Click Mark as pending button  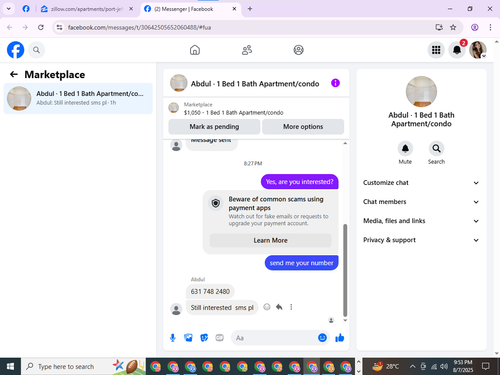[214, 127]
